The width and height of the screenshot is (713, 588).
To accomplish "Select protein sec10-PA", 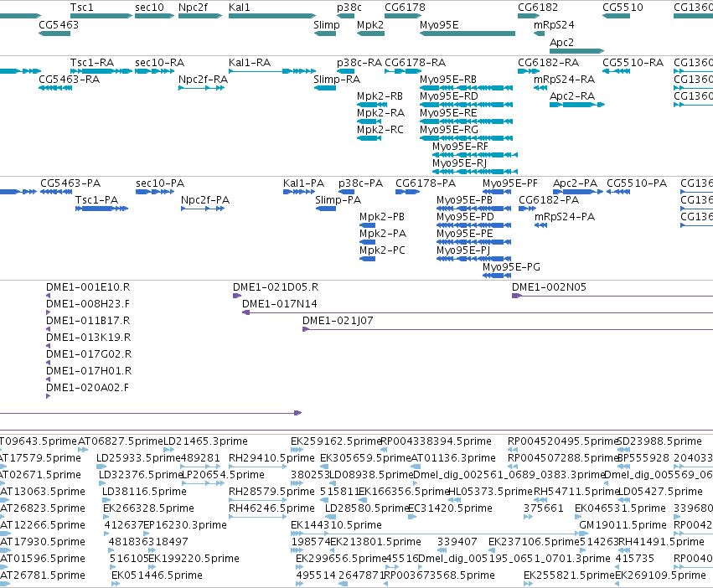I will pos(160,183).
